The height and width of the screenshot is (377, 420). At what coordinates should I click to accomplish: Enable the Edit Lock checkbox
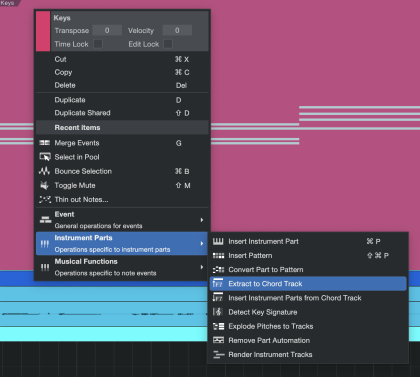coord(168,44)
